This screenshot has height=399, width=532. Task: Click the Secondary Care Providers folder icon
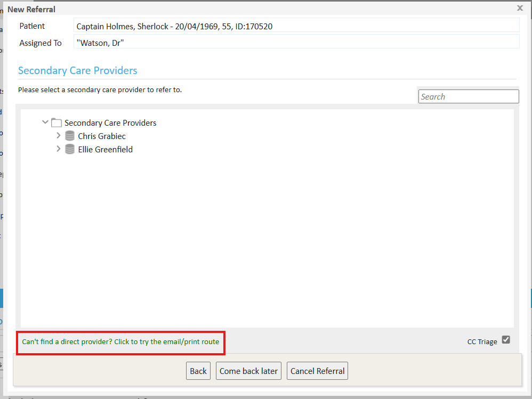point(57,123)
